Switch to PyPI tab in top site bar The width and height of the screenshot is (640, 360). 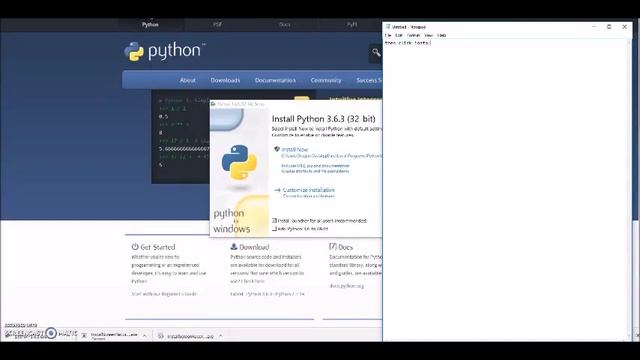[x=352, y=24]
